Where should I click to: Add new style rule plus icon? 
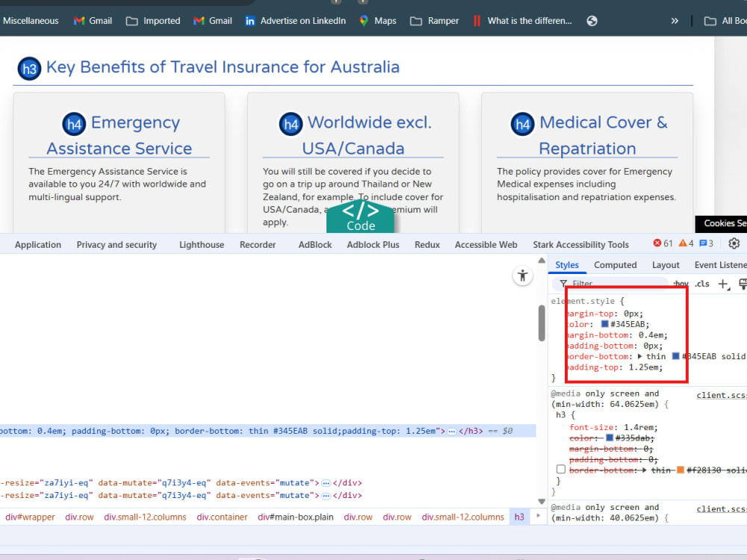click(x=724, y=284)
